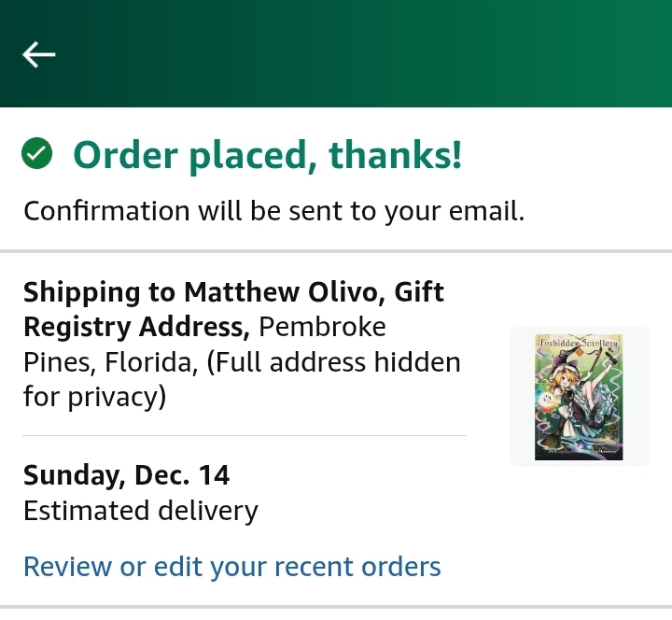Open 'Review or edit your recent orders'
The width and height of the screenshot is (672, 620).
click(x=231, y=567)
